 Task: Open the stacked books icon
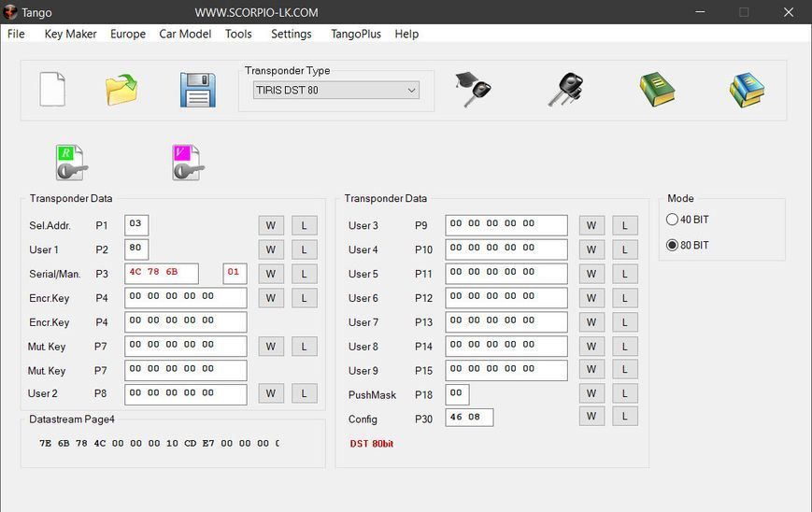pyautogui.click(x=747, y=90)
